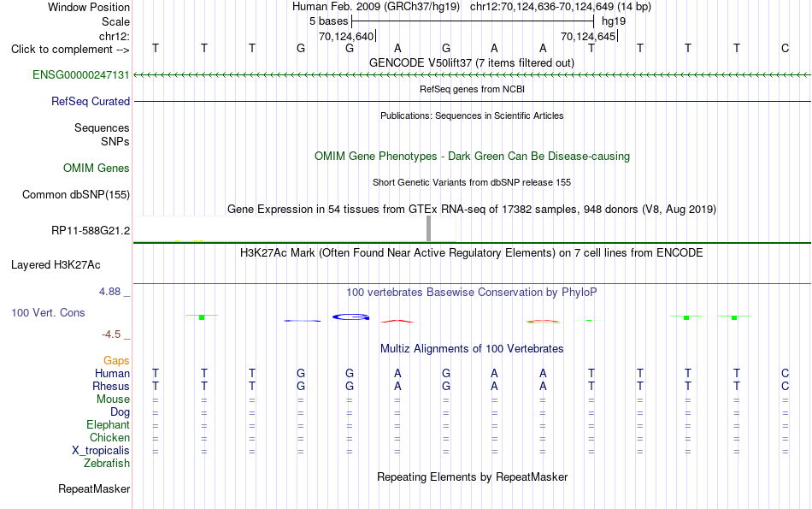
Task: Select the Human alignment row label
Action: pos(112,373)
